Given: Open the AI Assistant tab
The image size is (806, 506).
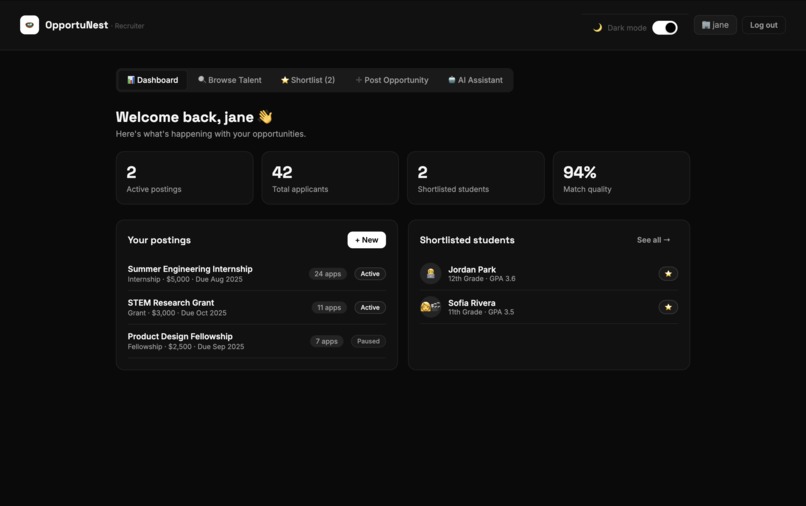Looking at the screenshot, I should [475, 80].
